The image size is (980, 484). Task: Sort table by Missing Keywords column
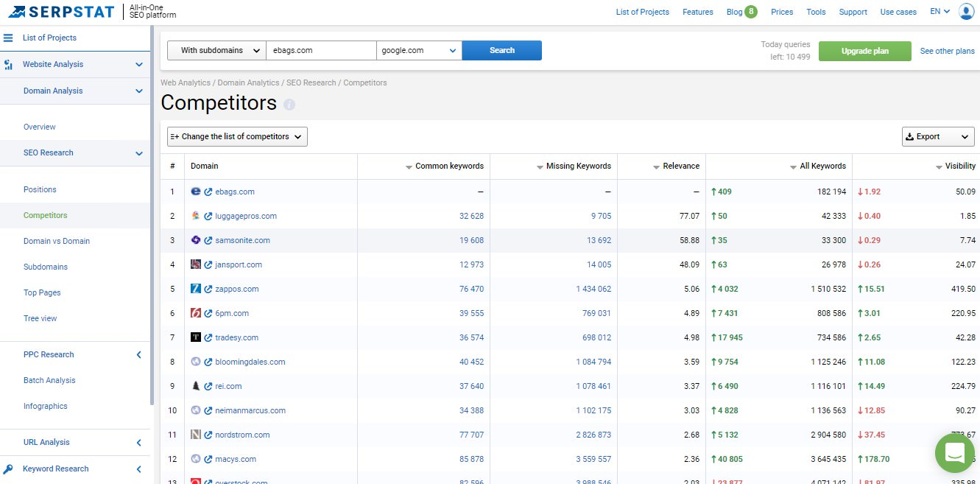574,166
